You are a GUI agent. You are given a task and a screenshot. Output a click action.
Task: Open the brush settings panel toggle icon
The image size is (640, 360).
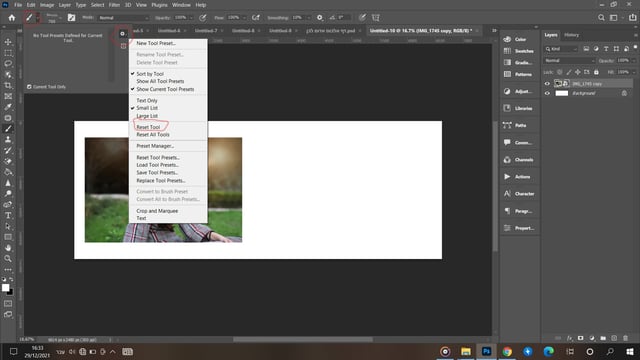71,18
